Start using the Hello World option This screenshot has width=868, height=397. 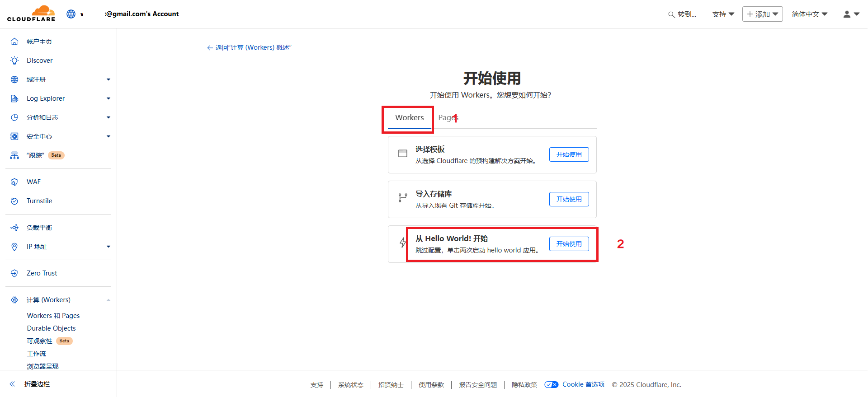[569, 244]
